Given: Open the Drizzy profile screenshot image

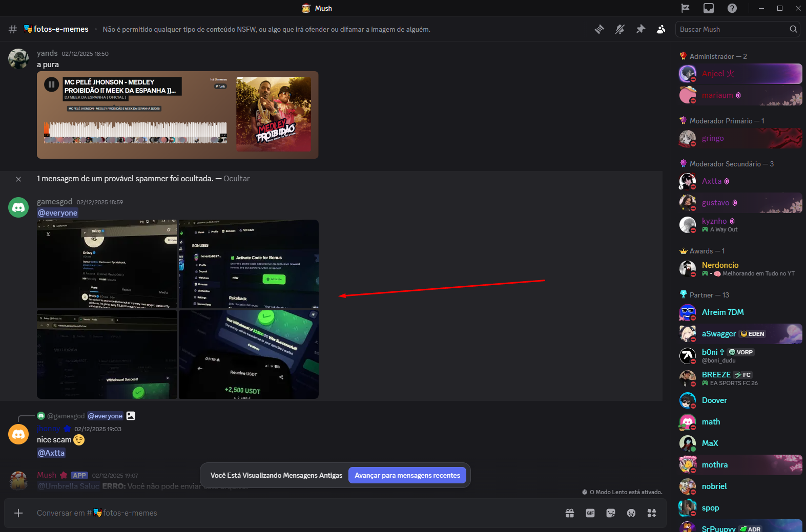Looking at the screenshot, I should point(107,264).
